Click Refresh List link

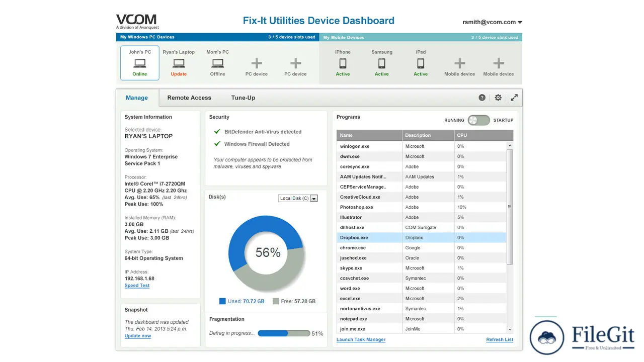coord(500,340)
